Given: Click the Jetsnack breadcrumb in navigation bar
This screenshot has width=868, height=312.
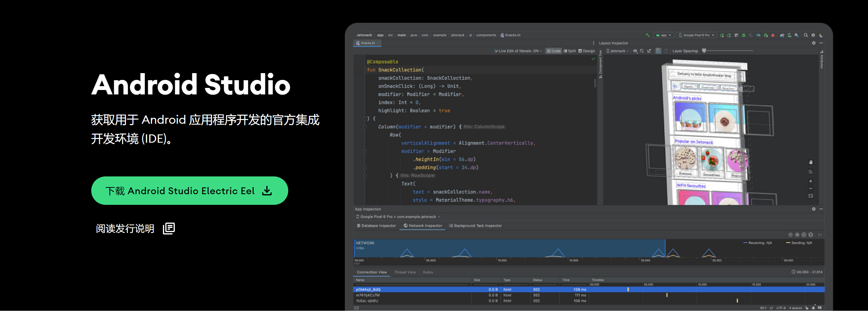Looking at the screenshot, I should (364, 35).
